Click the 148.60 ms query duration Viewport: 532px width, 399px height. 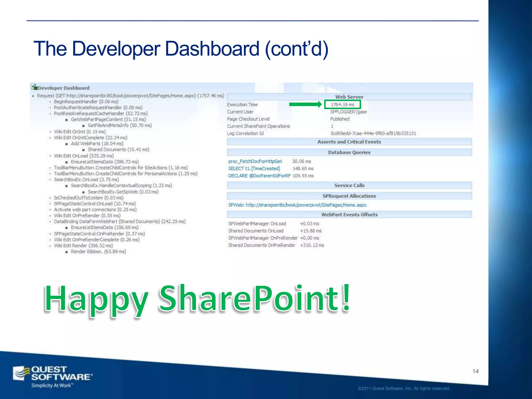tap(303, 169)
